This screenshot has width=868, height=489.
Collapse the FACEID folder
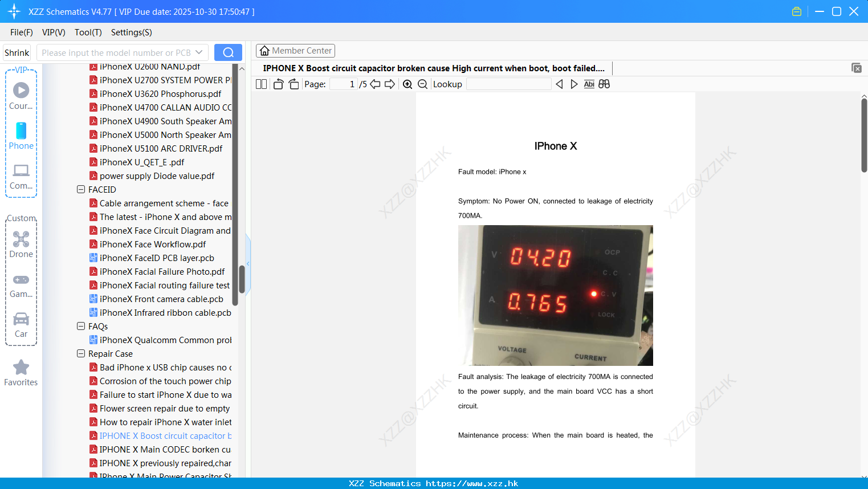click(x=81, y=189)
